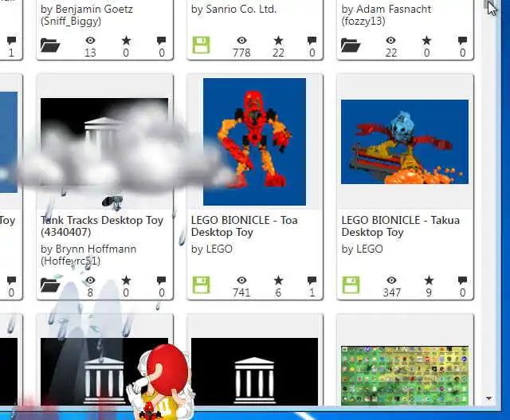This screenshot has width=510, height=420.
Task: Click the green floppy icon on Takua card
Action: pyautogui.click(x=351, y=285)
